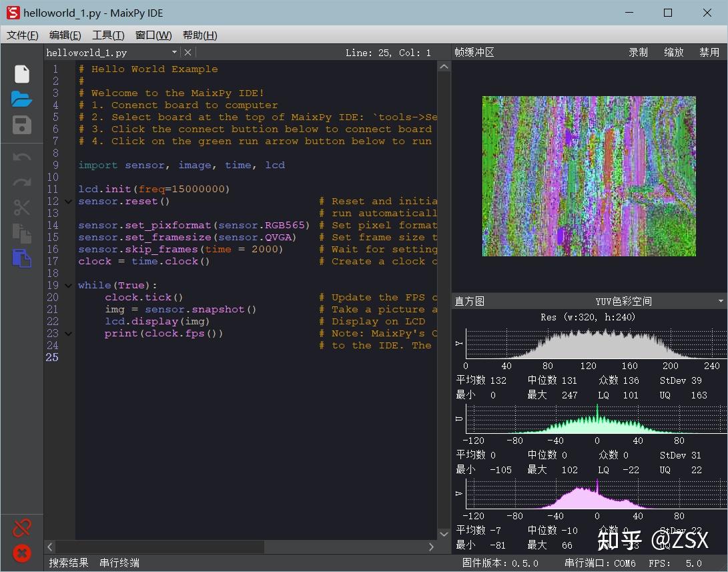
Task: Collapse the code block at line 19
Action: pos(68,285)
